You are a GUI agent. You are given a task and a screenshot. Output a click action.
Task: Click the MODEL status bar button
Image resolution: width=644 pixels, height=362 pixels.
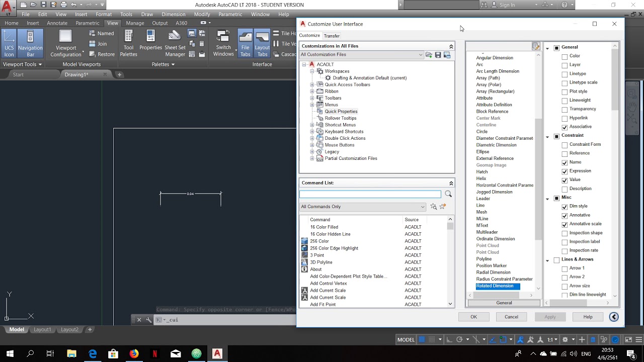pos(406,339)
